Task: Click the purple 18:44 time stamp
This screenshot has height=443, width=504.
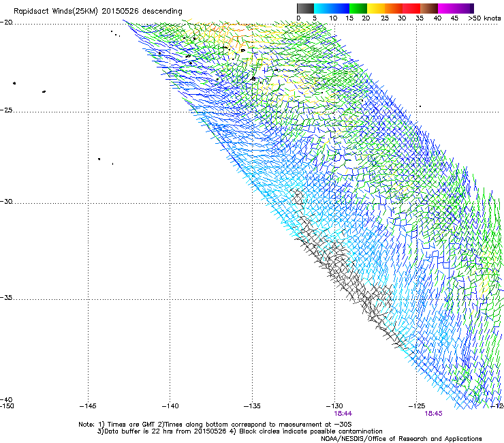Action: (343, 414)
